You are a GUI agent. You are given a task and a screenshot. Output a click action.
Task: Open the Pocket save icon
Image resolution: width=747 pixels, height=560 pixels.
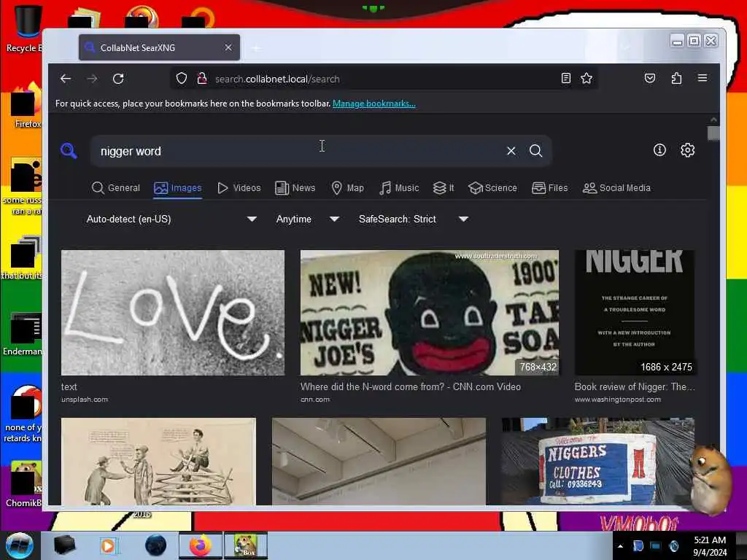(650, 78)
